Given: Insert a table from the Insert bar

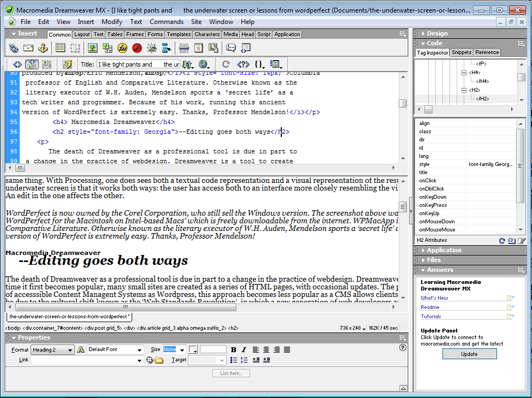Looking at the screenshot, I should pyautogui.click(x=61, y=48).
